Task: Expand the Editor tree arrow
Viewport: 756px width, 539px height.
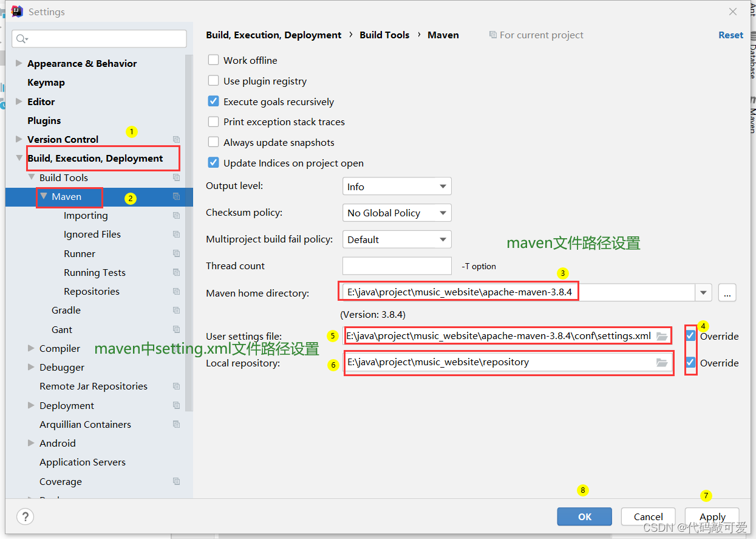Action: (19, 101)
